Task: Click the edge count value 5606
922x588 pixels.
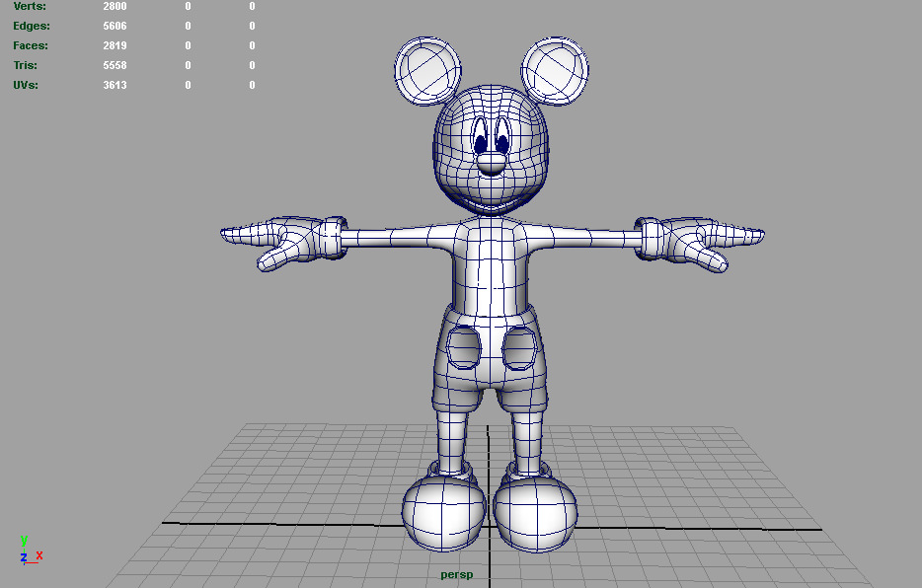Action: [115, 26]
